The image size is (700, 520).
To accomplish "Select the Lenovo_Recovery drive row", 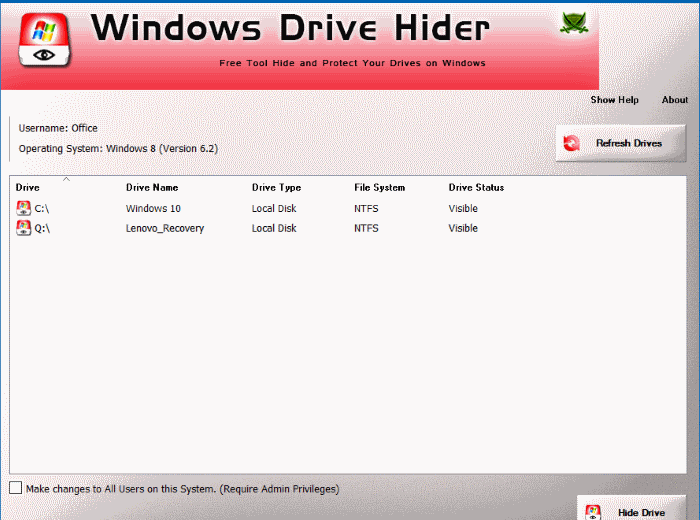I will point(165,228).
